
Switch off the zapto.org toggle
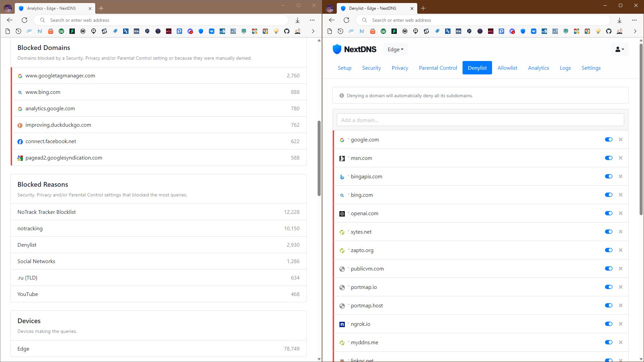tap(608, 250)
